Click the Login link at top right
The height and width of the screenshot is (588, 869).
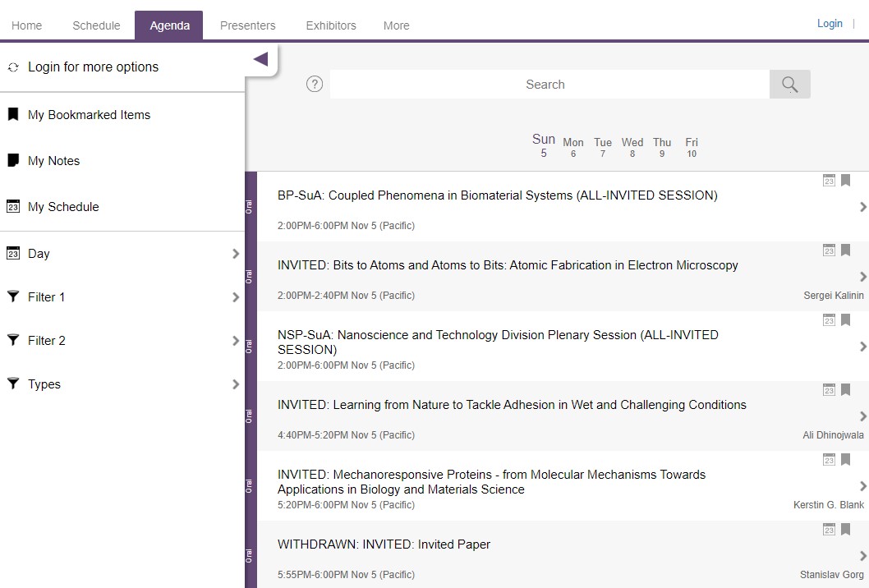[830, 23]
